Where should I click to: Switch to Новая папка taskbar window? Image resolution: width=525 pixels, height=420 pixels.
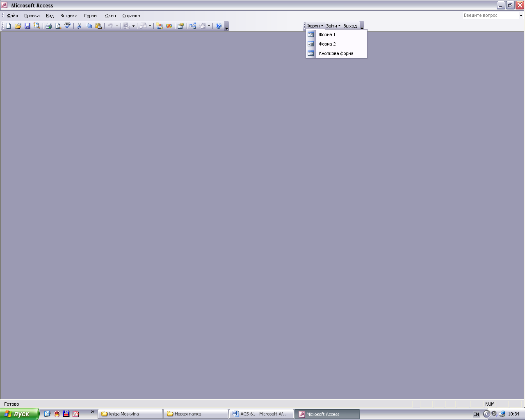(196, 414)
